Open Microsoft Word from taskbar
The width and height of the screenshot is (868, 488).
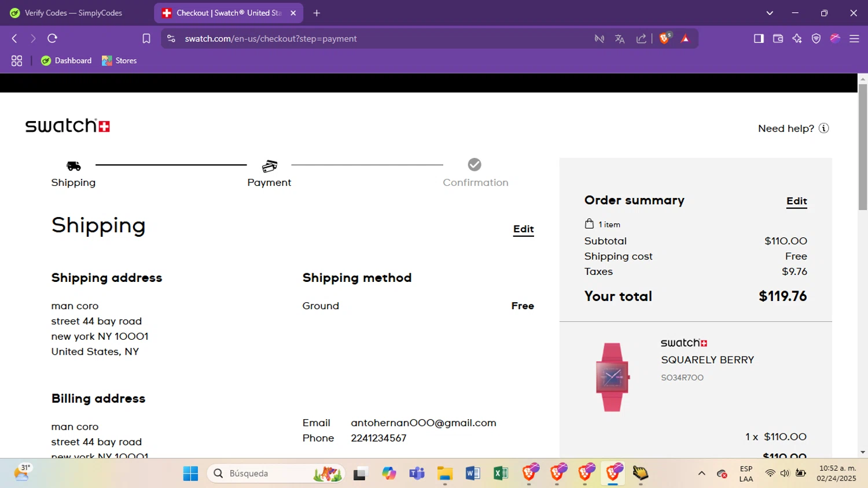tap(473, 474)
